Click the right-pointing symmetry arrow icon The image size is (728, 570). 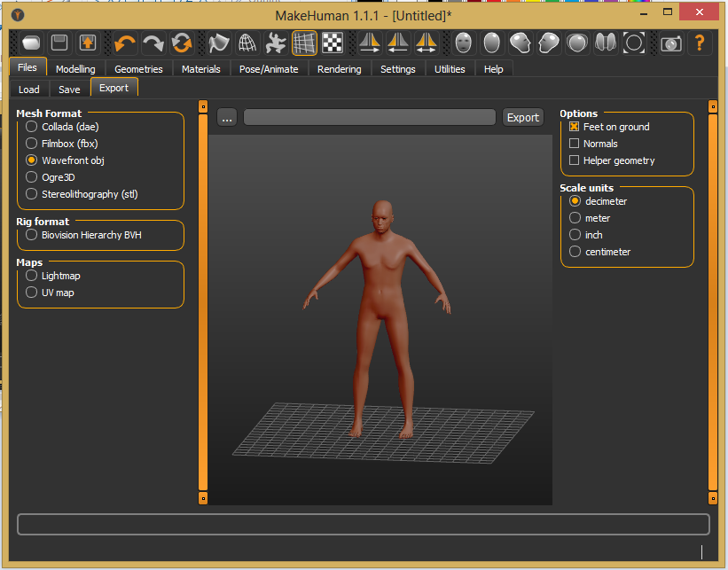370,43
